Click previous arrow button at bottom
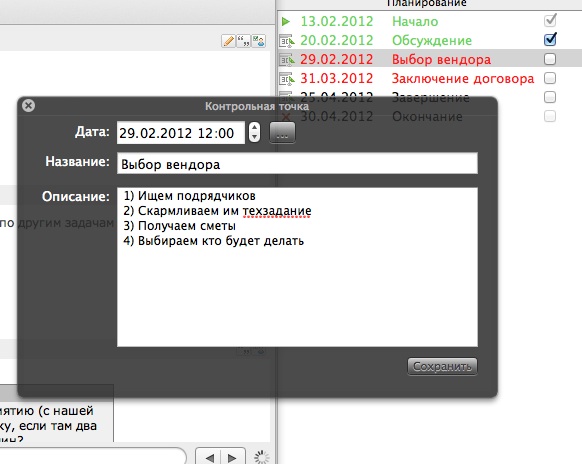 point(209,457)
